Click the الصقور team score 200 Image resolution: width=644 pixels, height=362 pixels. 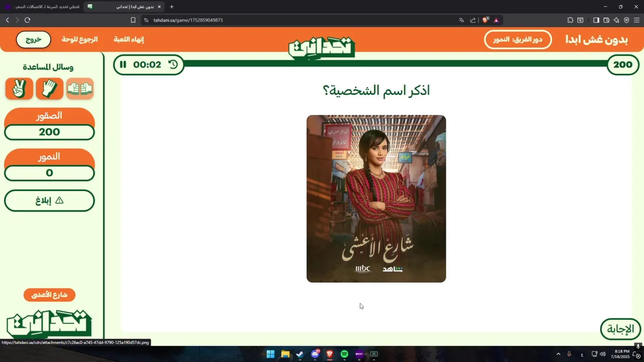point(49,132)
